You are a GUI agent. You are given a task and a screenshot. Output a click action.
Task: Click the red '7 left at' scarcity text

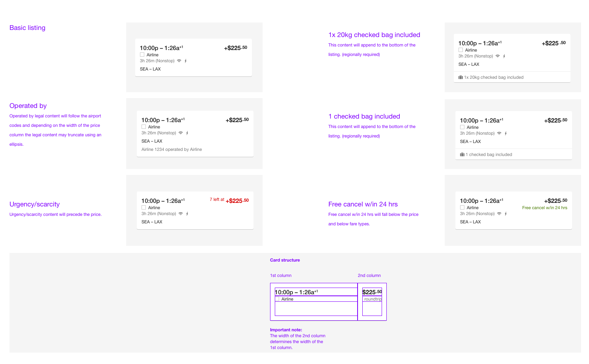pos(217,199)
